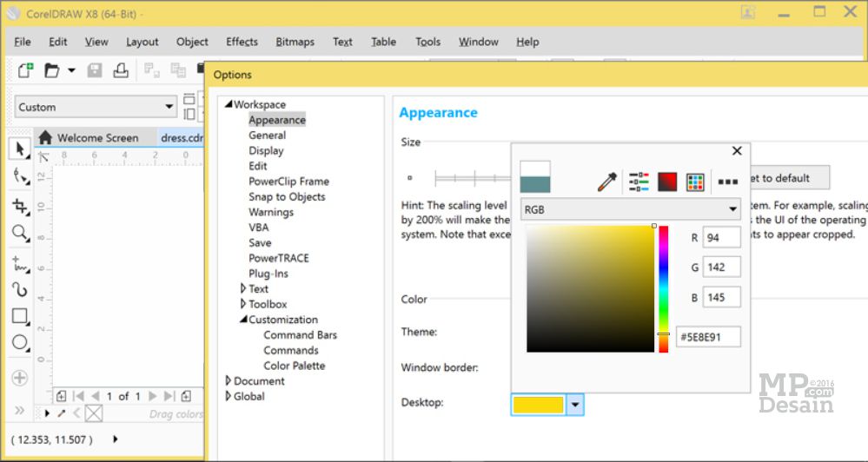Click the Print icon in standard toolbar
868x462 pixels.
(x=121, y=70)
